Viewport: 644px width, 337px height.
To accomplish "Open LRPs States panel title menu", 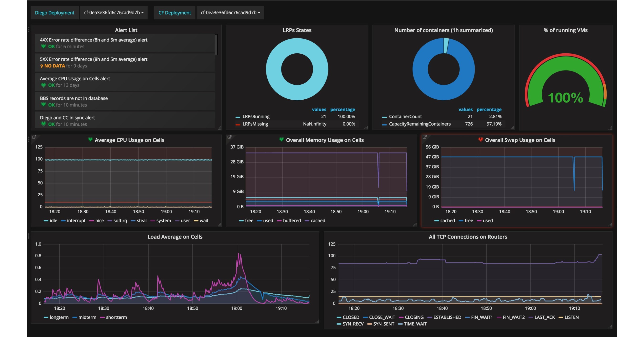I will point(297,30).
